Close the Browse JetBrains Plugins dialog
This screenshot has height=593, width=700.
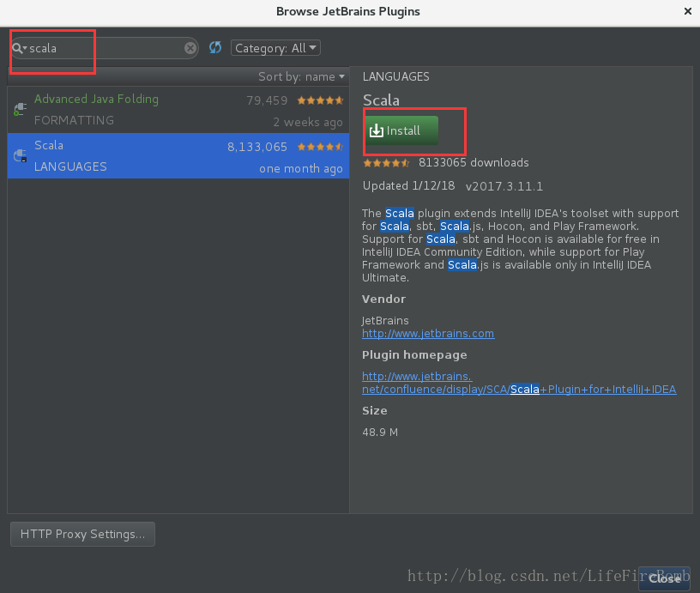[687, 11]
